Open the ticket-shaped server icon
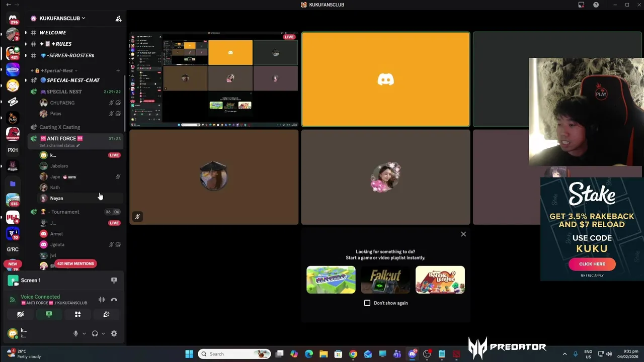644x362 pixels. click(x=13, y=102)
